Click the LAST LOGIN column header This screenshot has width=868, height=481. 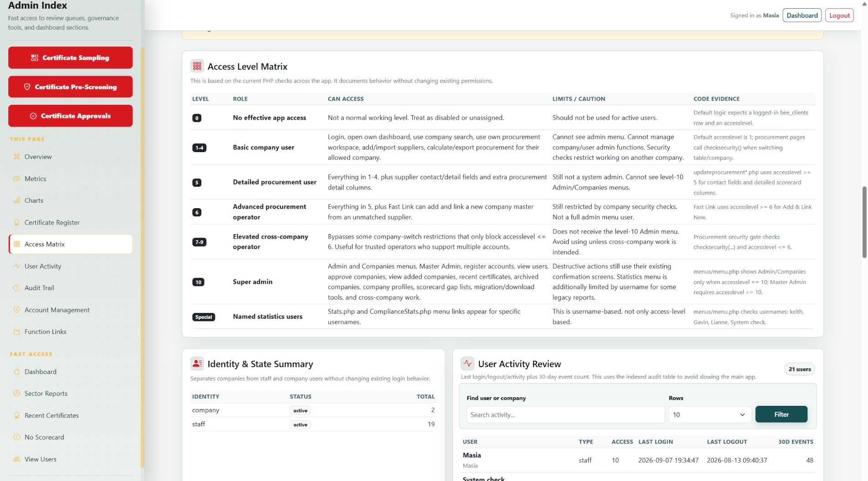tap(655, 441)
